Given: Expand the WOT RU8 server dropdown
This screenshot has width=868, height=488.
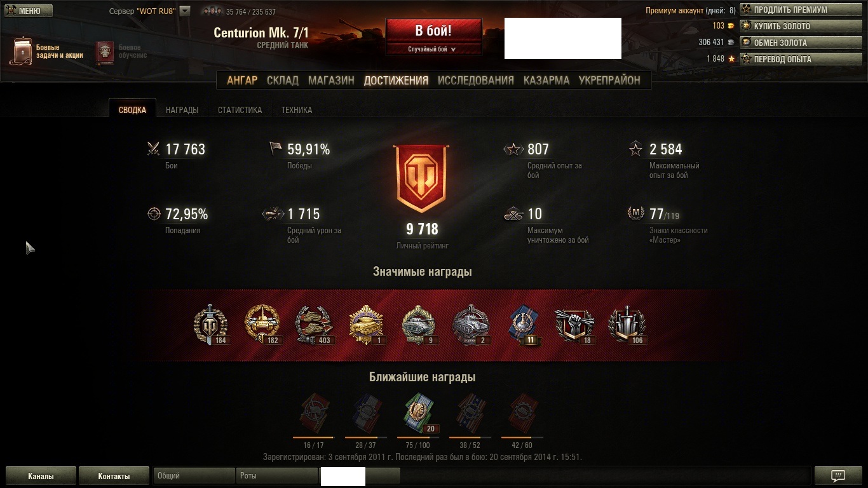Looking at the screenshot, I should tap(184, 11).
